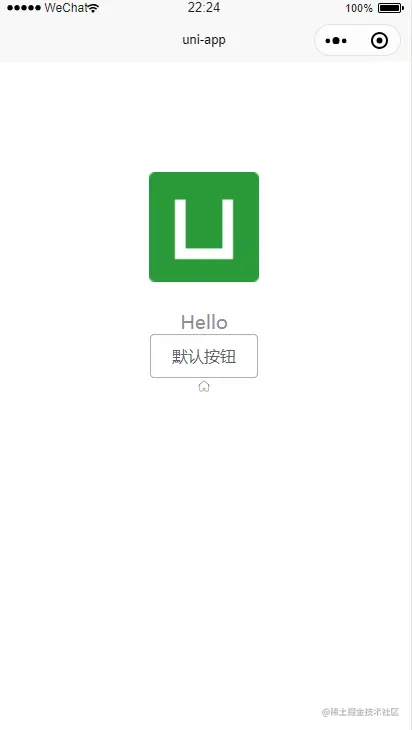Tap empty navigation bar left of title
Screen dimensions: 412x730
pos(88,41)
